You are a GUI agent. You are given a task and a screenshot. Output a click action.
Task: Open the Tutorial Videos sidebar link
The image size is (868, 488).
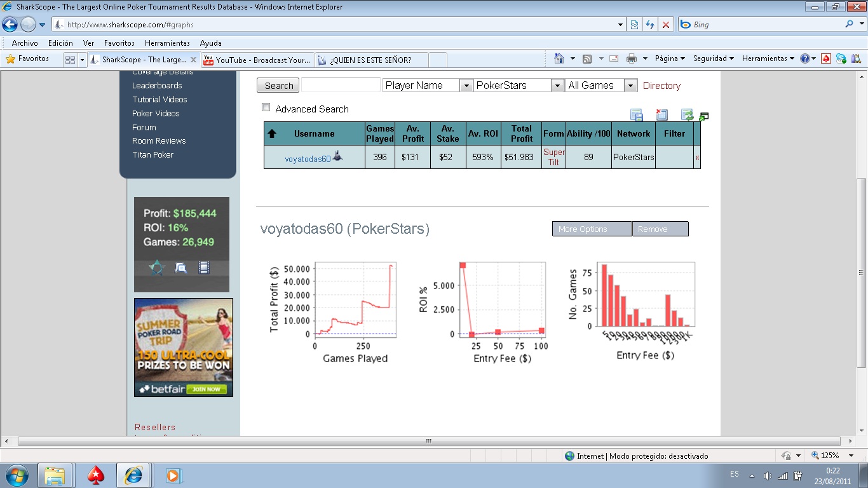pyautogui.click(x=159, y=99)
